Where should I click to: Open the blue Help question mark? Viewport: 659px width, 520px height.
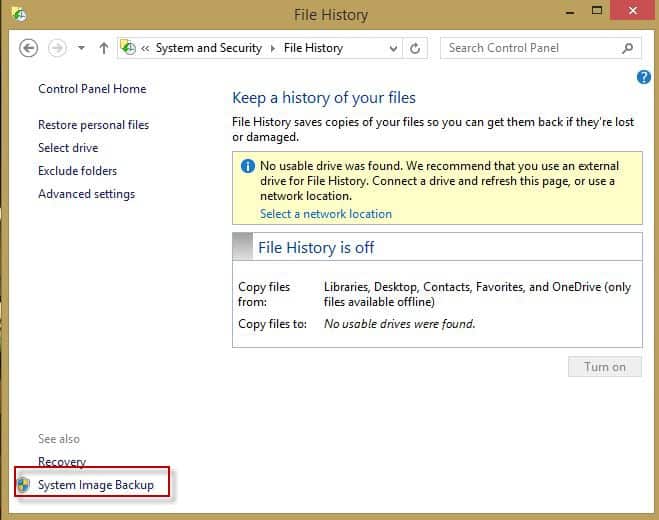643,77
